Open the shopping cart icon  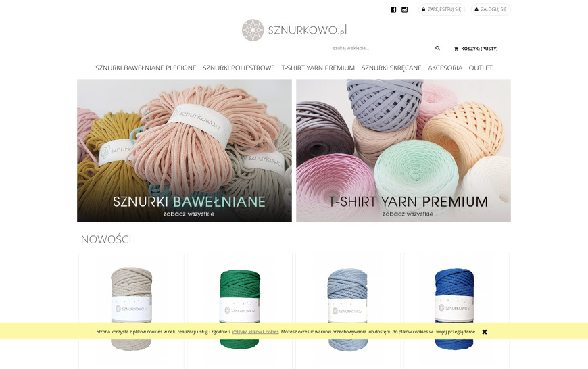pyautogui.click(x=456, y=49)
